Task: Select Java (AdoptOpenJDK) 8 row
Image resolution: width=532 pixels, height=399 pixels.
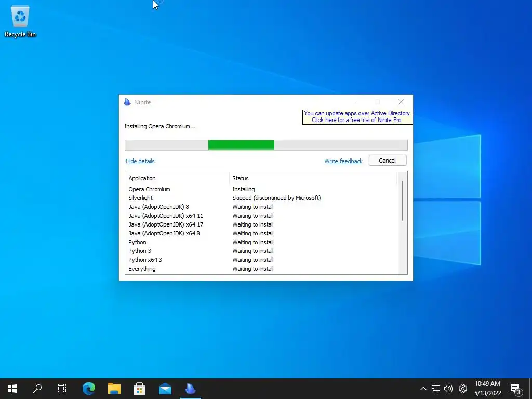Action: (x=261, y=207)
